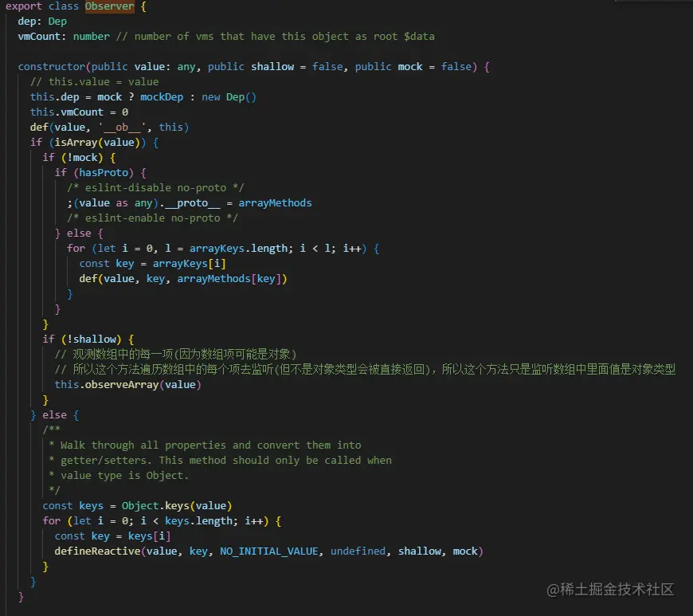
Task: Click the 'const key = keys[i]' line
Action: pyautogui.click(x=112, y=536)
